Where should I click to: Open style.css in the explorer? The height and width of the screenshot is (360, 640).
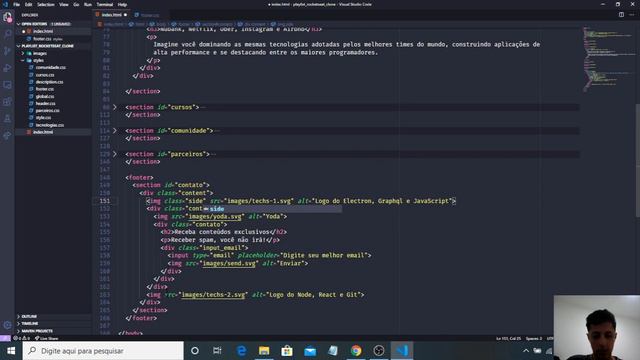[x=43, y=118]
